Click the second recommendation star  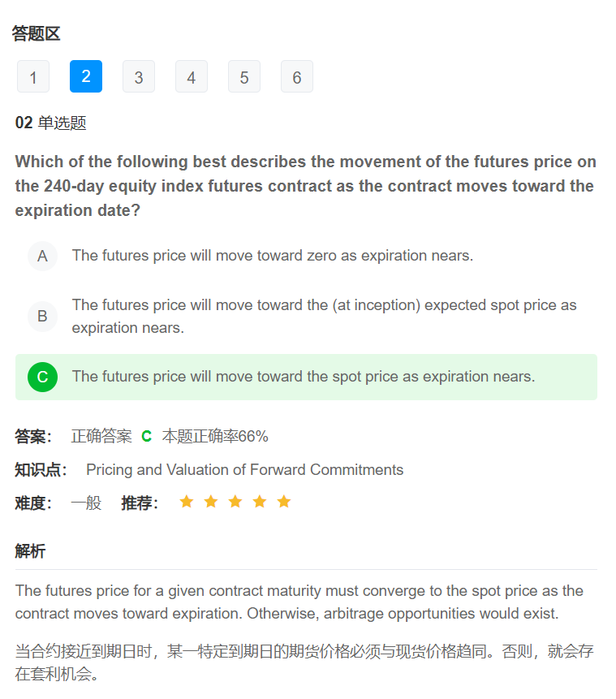pos(211,502)
